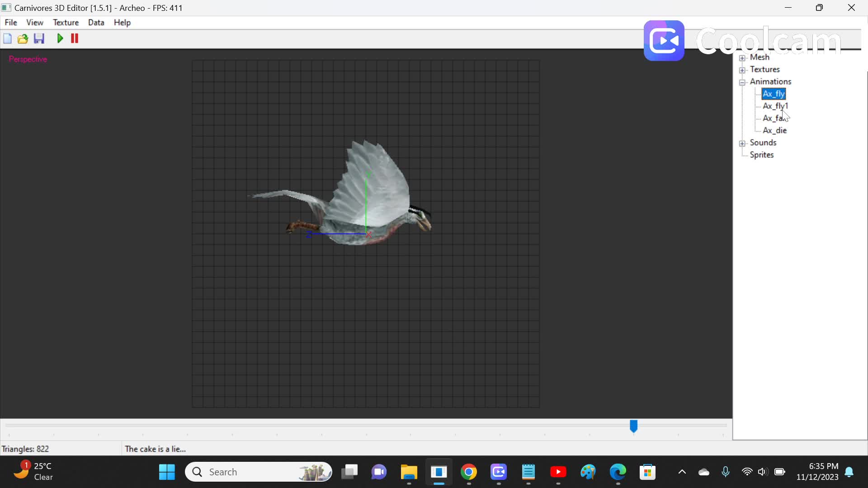Open Task View from the taskbar
Screen dimensions: 868x488
tap(349, 472)
